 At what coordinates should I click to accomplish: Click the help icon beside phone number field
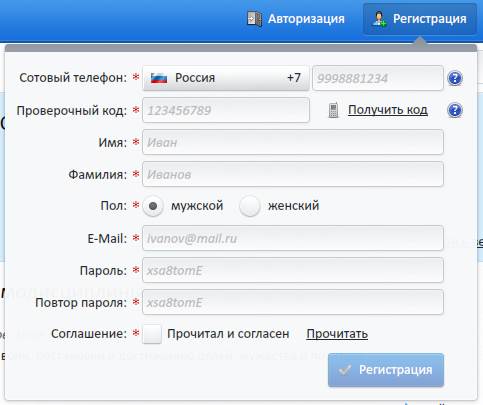tap(455, 78)
